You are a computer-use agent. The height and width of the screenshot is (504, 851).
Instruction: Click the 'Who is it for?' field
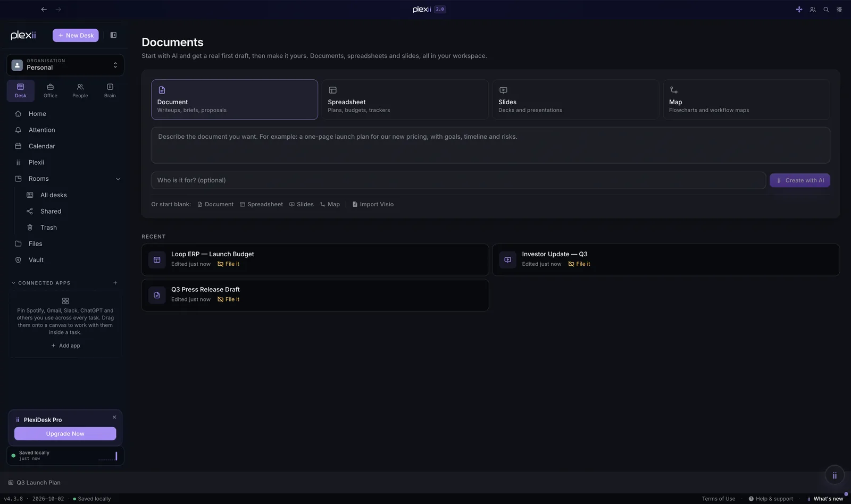pyautogui.click(x=458, y=180)
